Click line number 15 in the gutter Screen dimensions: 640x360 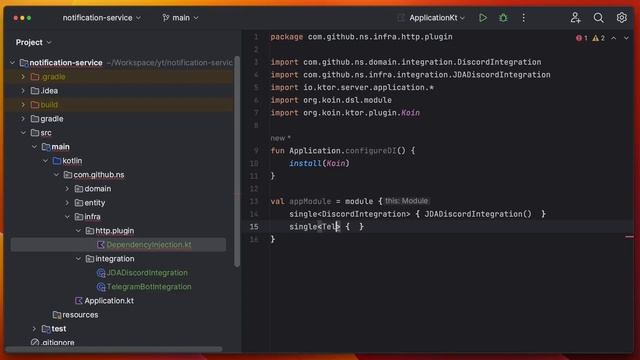coord(254,227)
